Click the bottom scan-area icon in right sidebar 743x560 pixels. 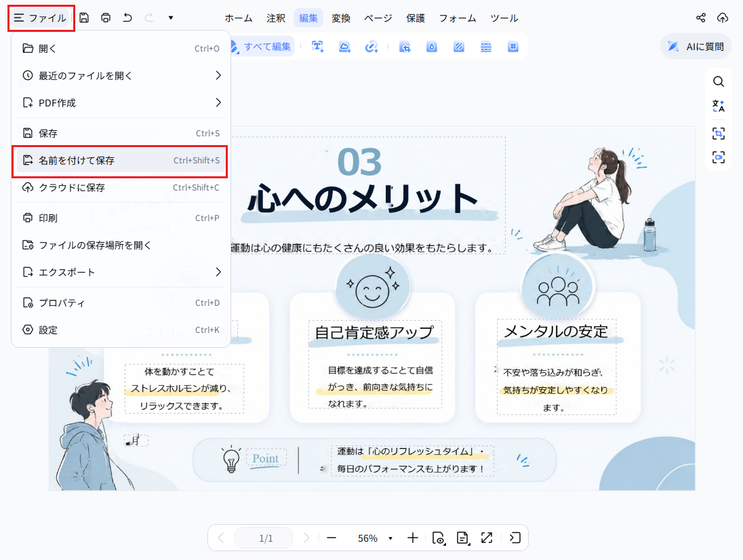pyautogui.click(x=719, y=157)
